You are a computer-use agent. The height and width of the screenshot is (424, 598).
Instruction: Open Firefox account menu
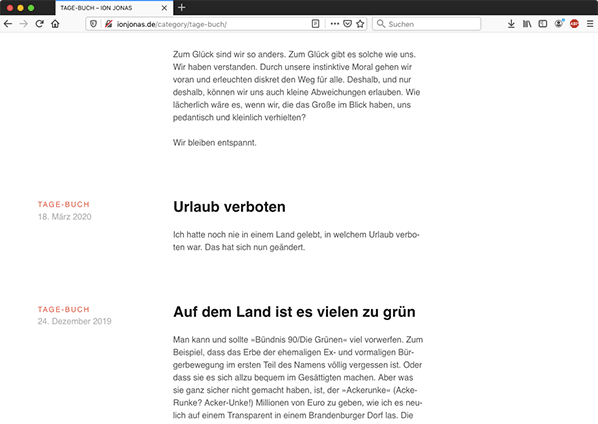pyautogui.click(x=559, y=24)
